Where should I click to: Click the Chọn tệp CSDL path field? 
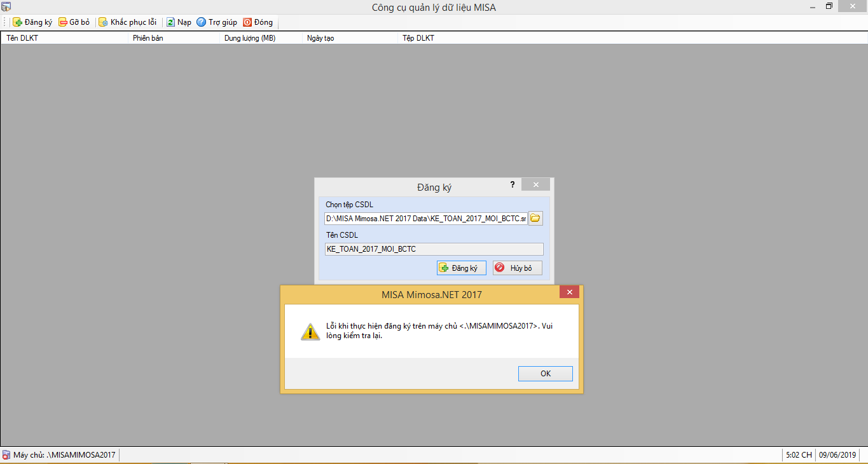coord(426,219)
